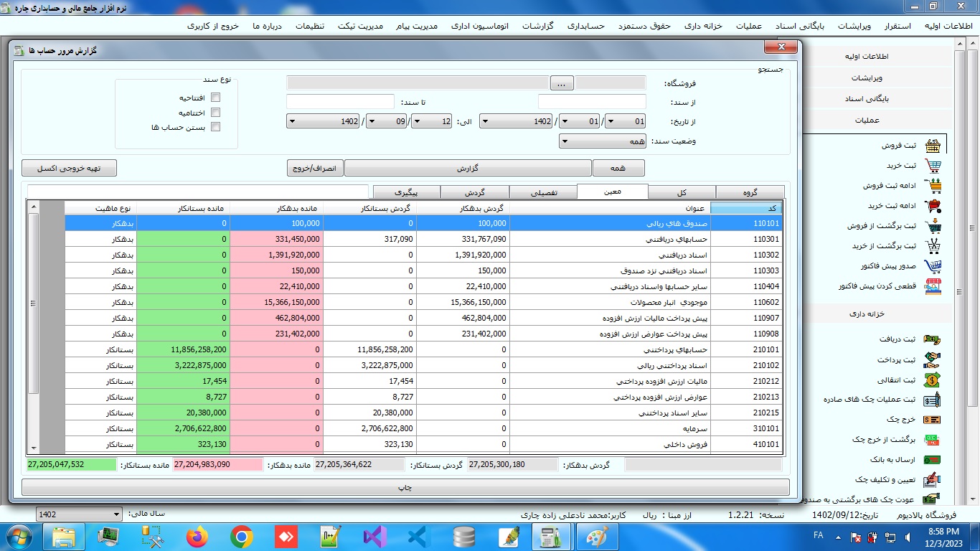Toggle the اختتامیه checkbox
This screenshot has width=980, height=551.
coord(215,113)
